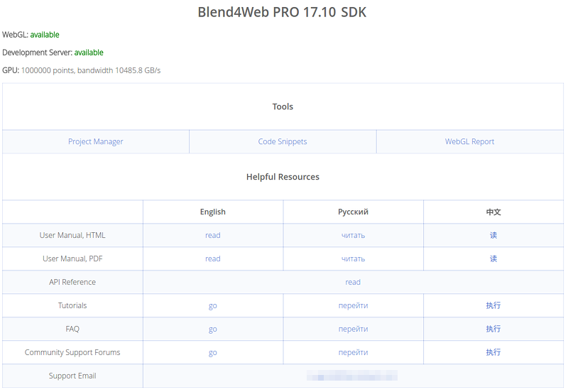Go to Chinese Tutorials

[x=493, y=305]
